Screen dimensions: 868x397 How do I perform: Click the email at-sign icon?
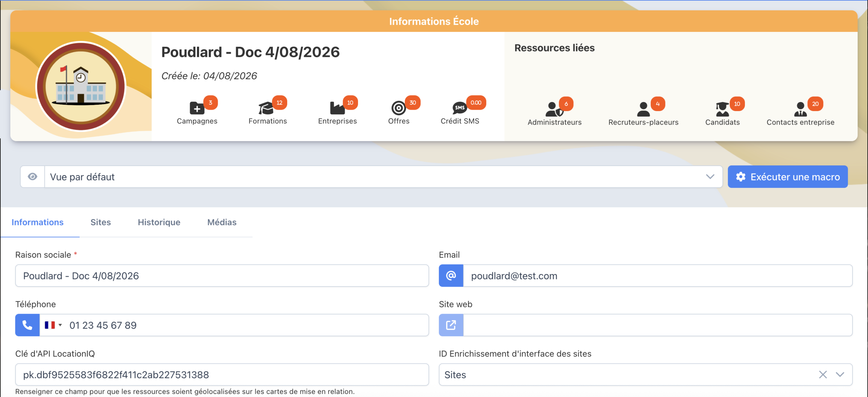tap(451, 276)
